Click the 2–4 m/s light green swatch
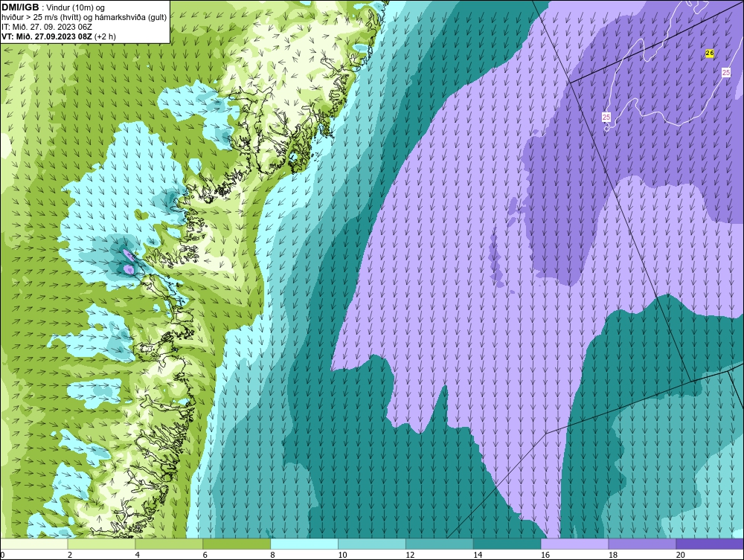This screenshot has height=560, width=744. click(101, 544)
